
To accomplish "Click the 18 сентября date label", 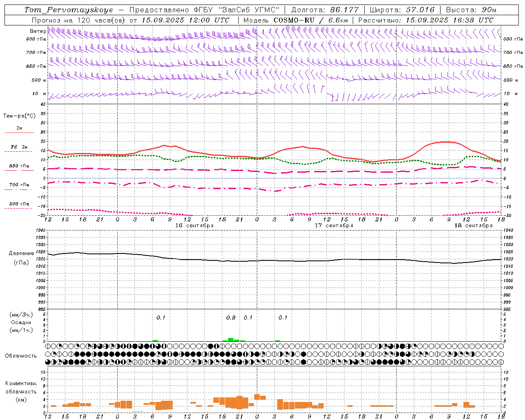I will pos(473,226).
